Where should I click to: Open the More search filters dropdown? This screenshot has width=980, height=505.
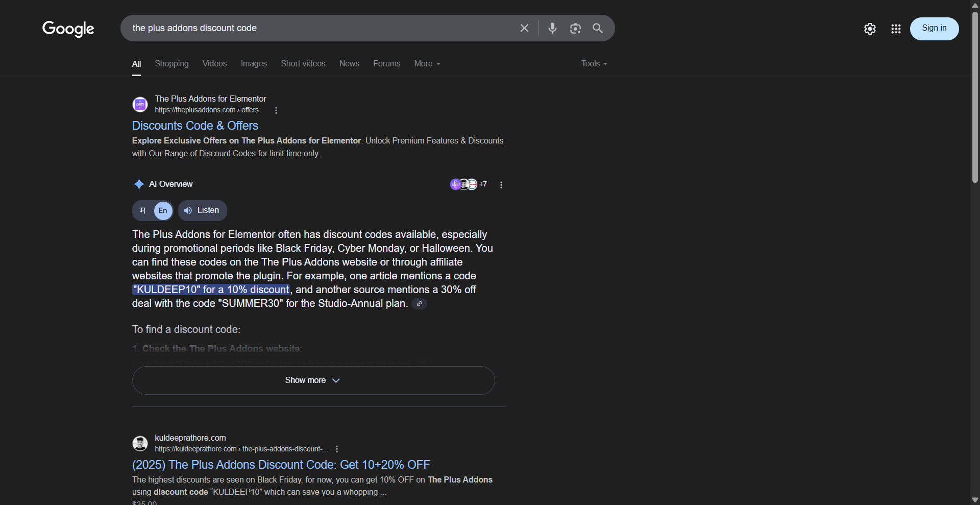click(x=427, y=64)
